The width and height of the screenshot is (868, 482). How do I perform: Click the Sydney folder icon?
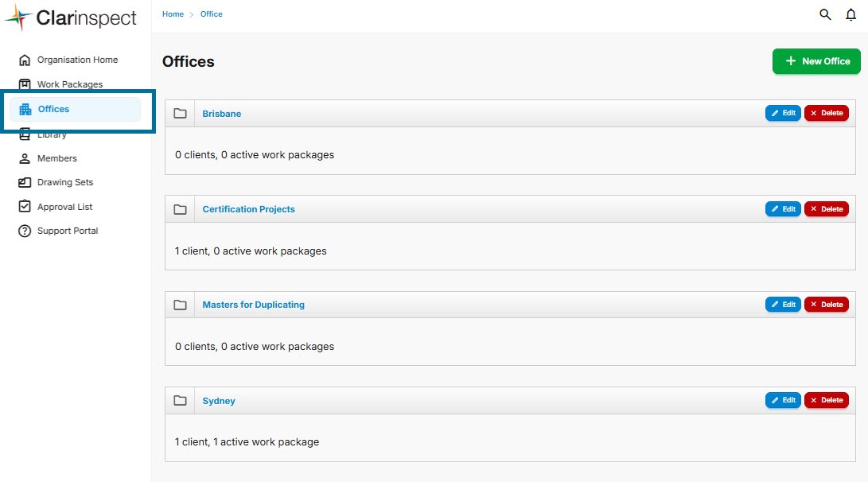click(180, 400)
